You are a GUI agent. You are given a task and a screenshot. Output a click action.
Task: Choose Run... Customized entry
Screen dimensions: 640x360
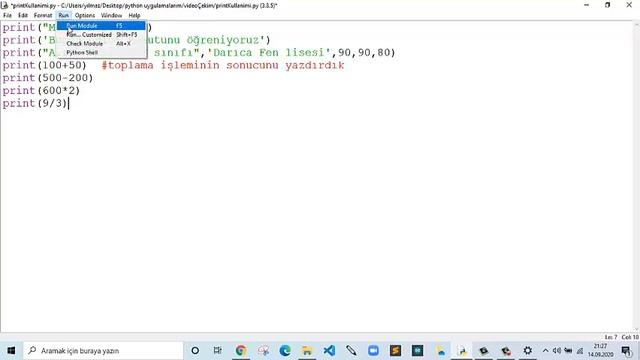pos(101,35)
